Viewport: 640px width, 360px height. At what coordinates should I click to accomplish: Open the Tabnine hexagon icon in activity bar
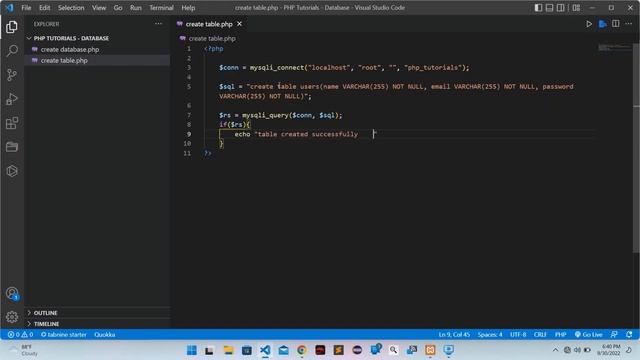point(12,171)
